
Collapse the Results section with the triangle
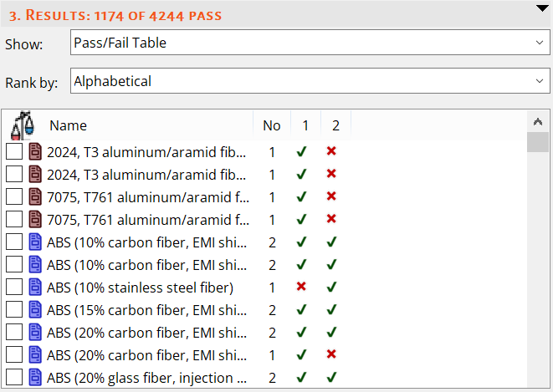[541, 8]
